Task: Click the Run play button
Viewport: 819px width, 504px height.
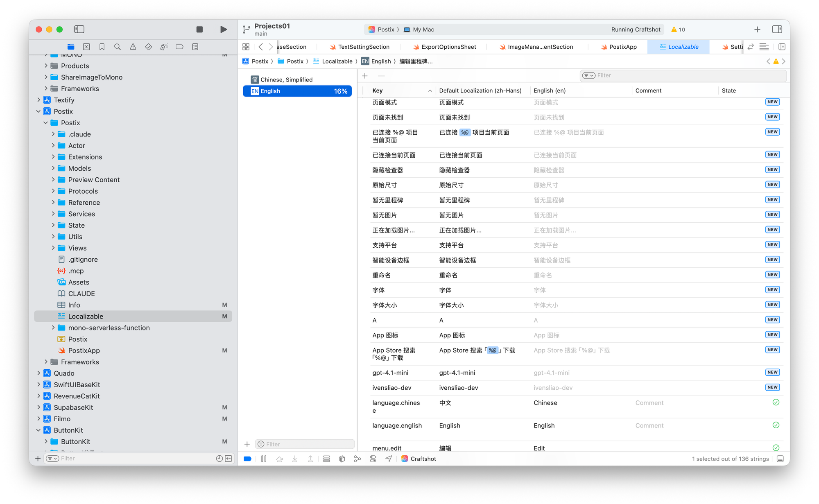Action: click(224, 29)
